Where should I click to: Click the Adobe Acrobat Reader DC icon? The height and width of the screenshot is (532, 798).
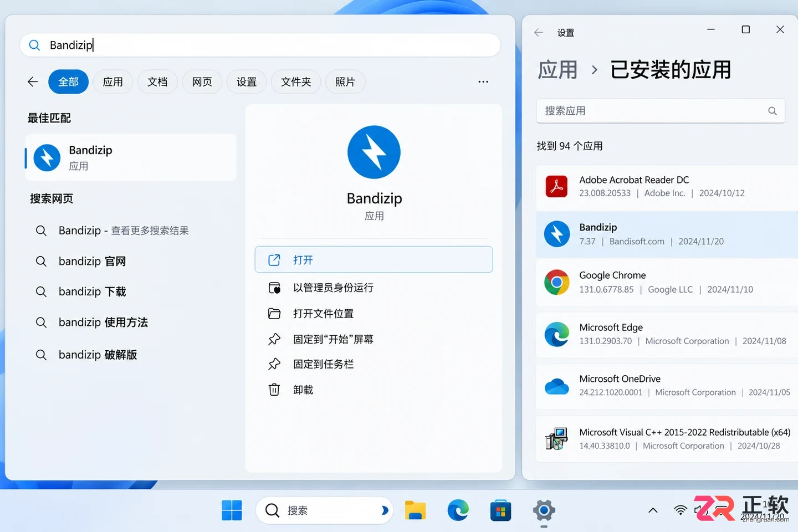(x=557, y=187)
